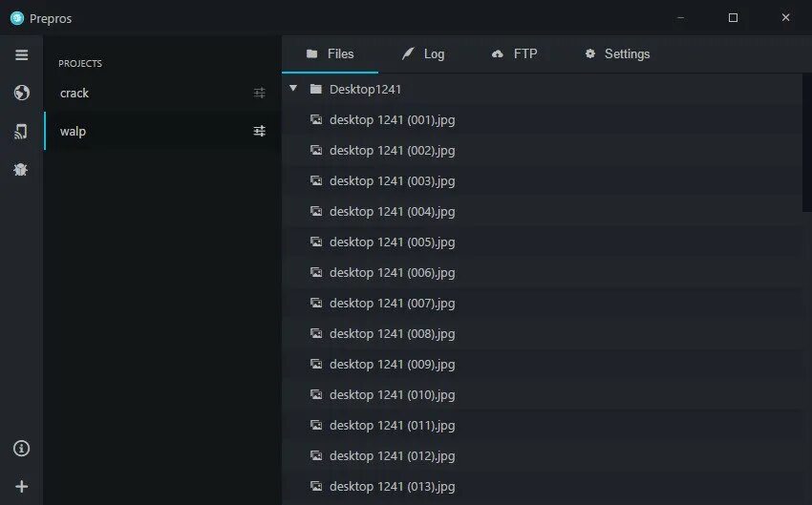Click the globe browser icon in sidebar
Viewport: 812px width, 505px height.
tap(21, 93)
